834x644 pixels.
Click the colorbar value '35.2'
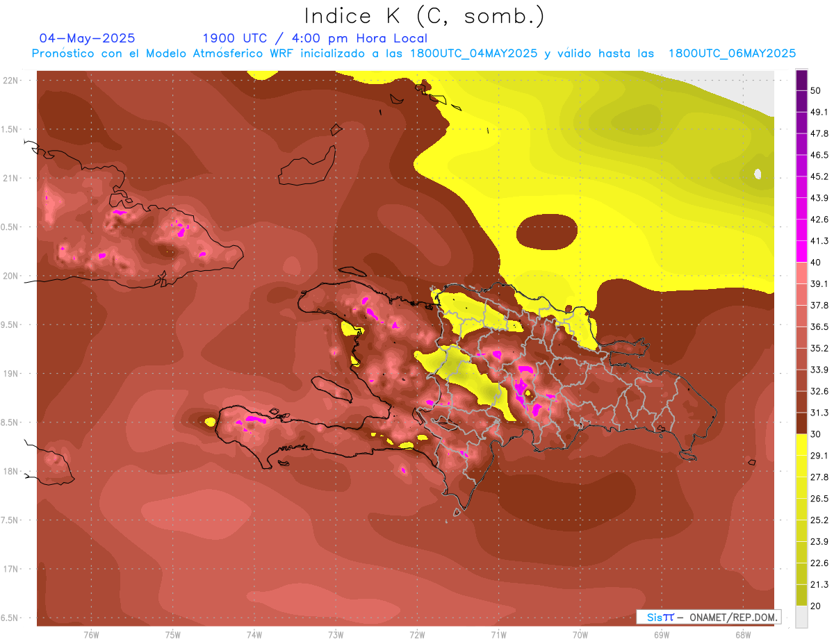[819, 348]
